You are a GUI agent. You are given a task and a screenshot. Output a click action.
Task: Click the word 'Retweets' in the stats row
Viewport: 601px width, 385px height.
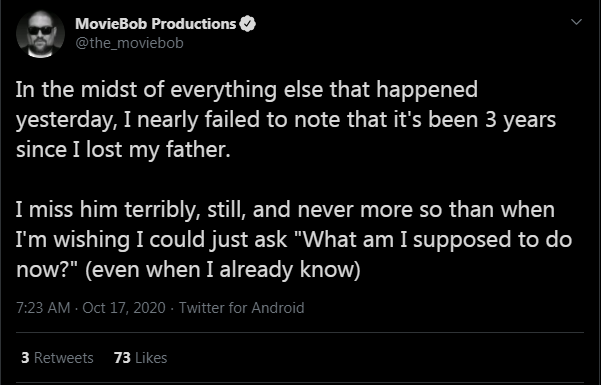[64, 357]
